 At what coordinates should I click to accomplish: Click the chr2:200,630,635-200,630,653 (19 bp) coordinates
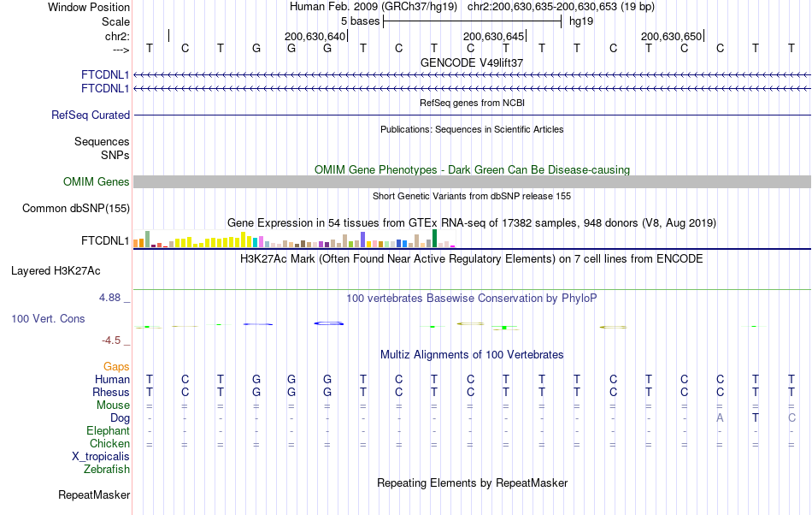point(561,7)
